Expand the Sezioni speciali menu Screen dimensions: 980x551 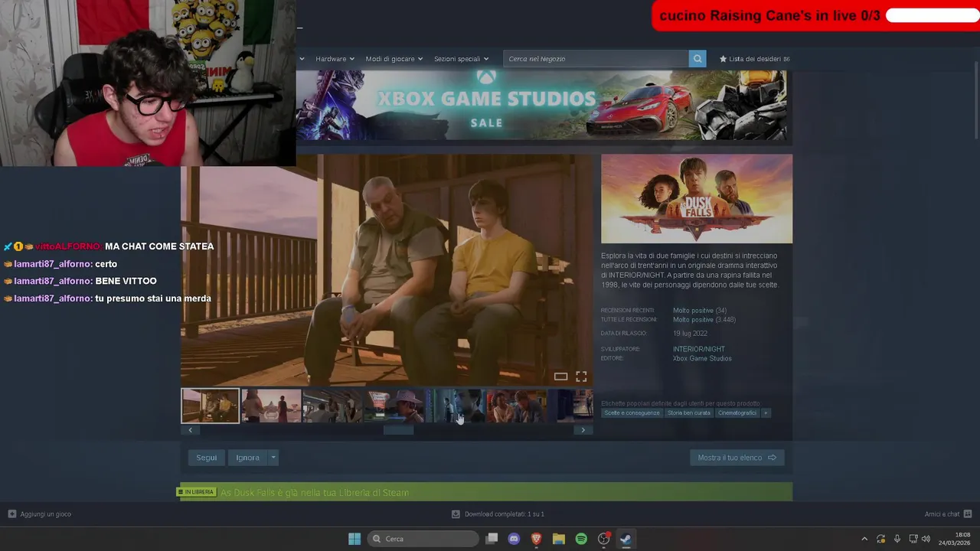(x=461, y=59)
